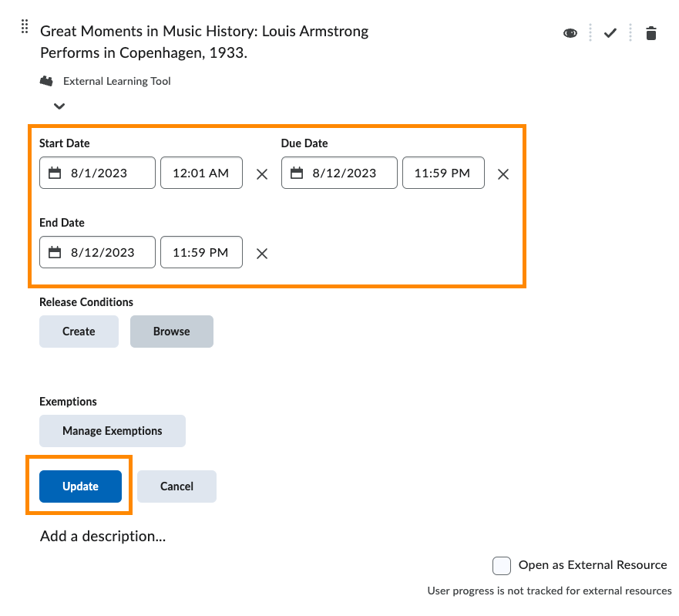Change the End Date time 11:59 PM
The width and height of the screenshot is (679, 616).
point(200,252)
